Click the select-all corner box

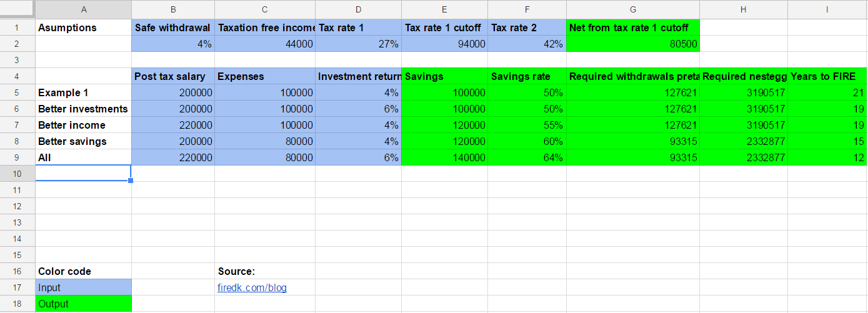point(17,9)
